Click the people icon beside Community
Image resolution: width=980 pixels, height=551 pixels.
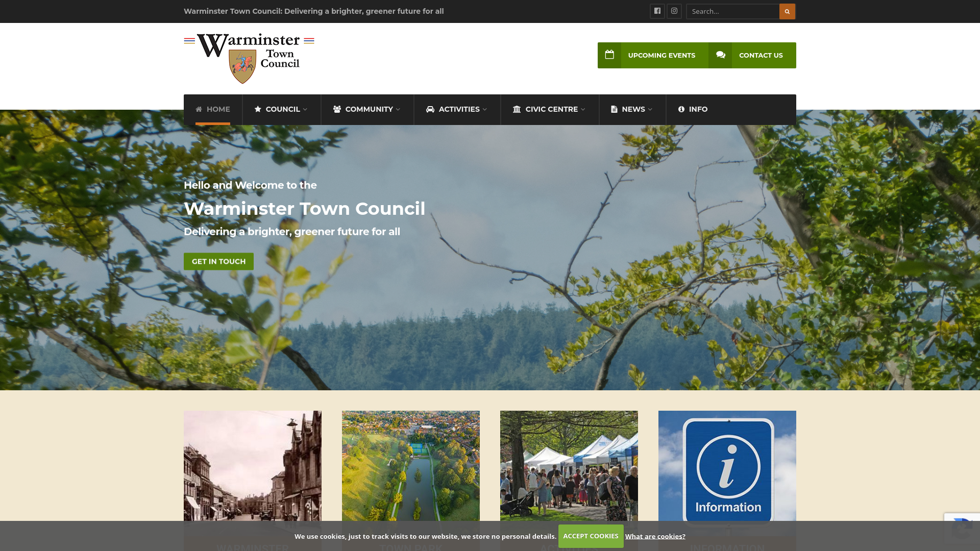pyautogui.click(x=337, y=109)
